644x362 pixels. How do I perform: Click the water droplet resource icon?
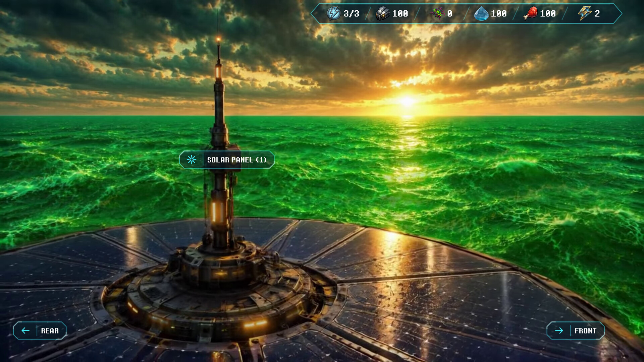(481, 14)
